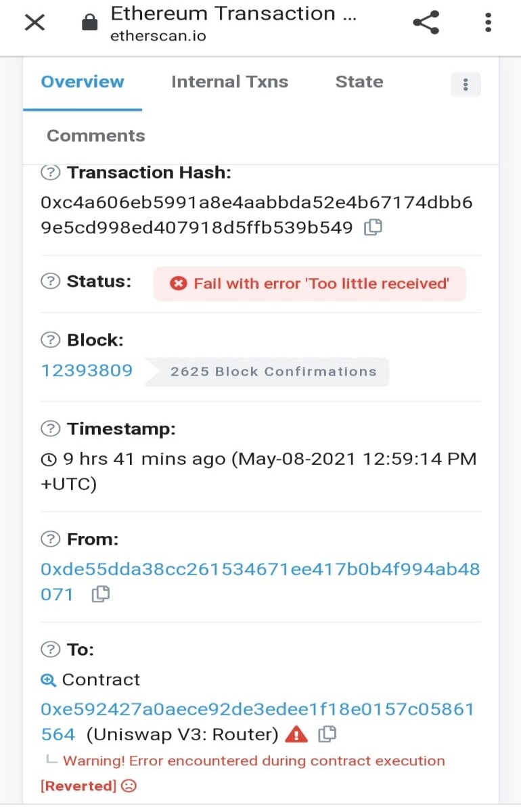Tap the help icon beside Status
The image size is (521, 812).
coord(50,281)
